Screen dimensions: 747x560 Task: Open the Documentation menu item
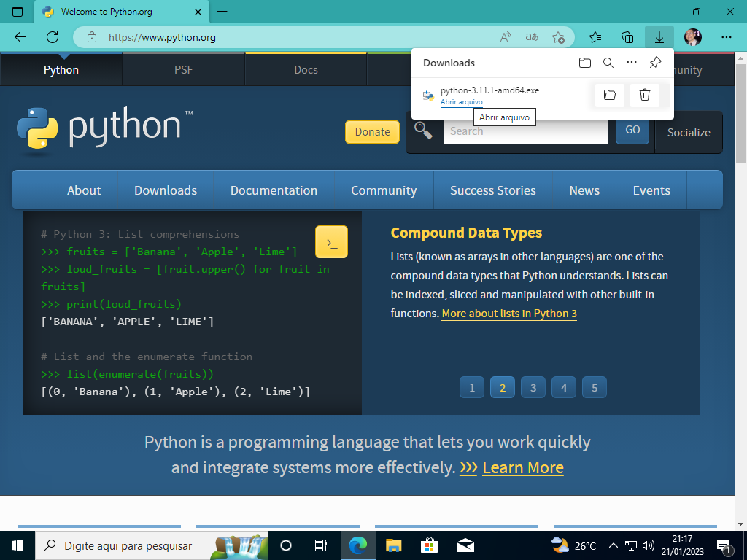click(x=274, y=190)
